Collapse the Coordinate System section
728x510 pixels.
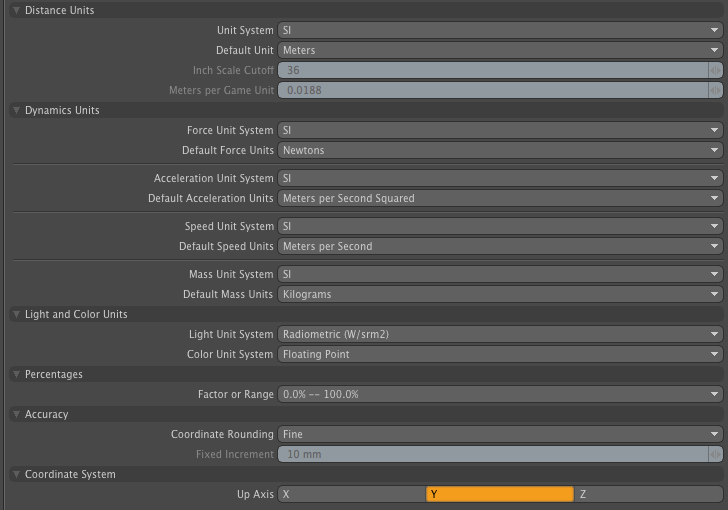pos(16,474)
